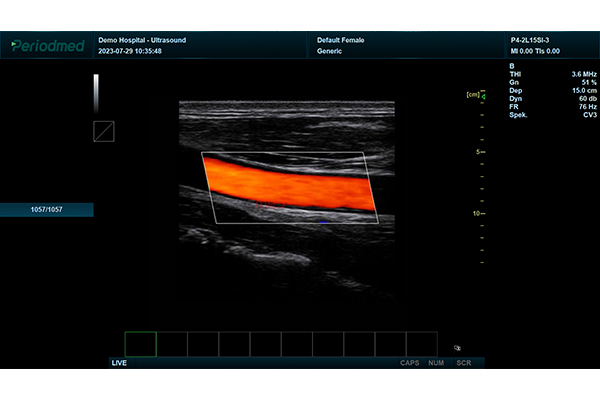
Task: Click the Demo Hospital - Ultrasound header
Action: tap(142, 40)
